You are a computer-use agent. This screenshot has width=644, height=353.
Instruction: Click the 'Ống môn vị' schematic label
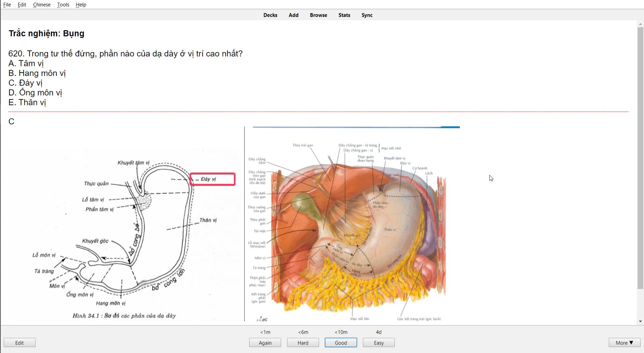click(80, 295)
